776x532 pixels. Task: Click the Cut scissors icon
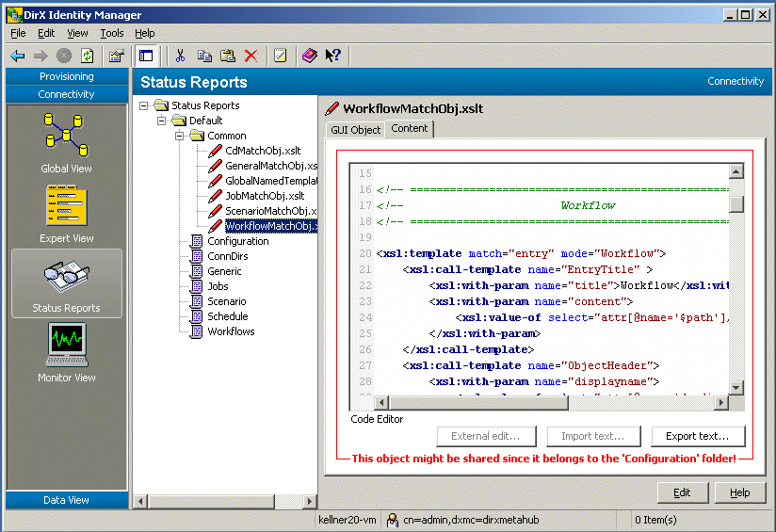tap(181, 56)
